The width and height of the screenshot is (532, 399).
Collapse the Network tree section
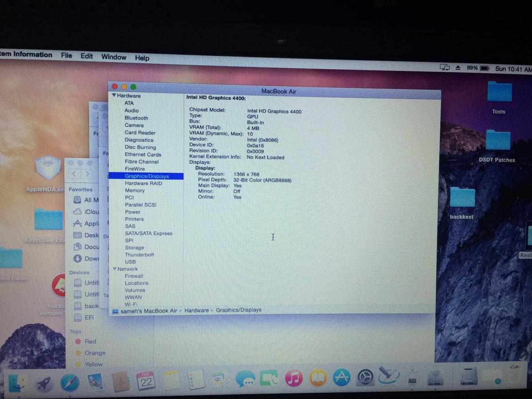point(114,269)
